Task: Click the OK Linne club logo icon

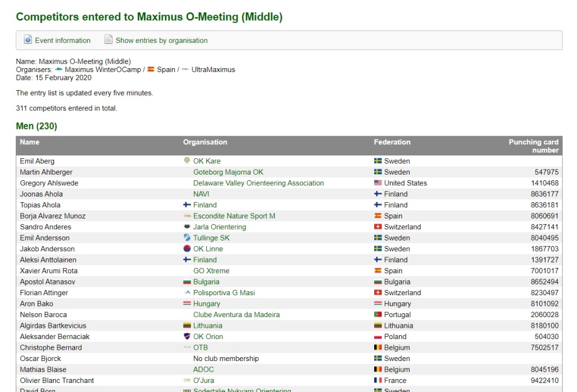Action: click(x=187, y=249)
